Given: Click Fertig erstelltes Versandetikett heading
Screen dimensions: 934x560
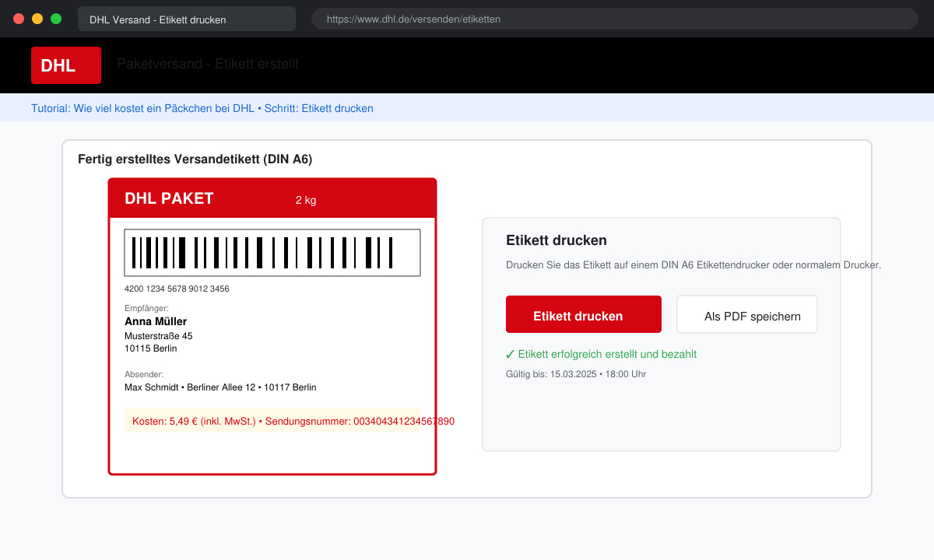Looking at the screenshot, I should click(x=195, y=159).
